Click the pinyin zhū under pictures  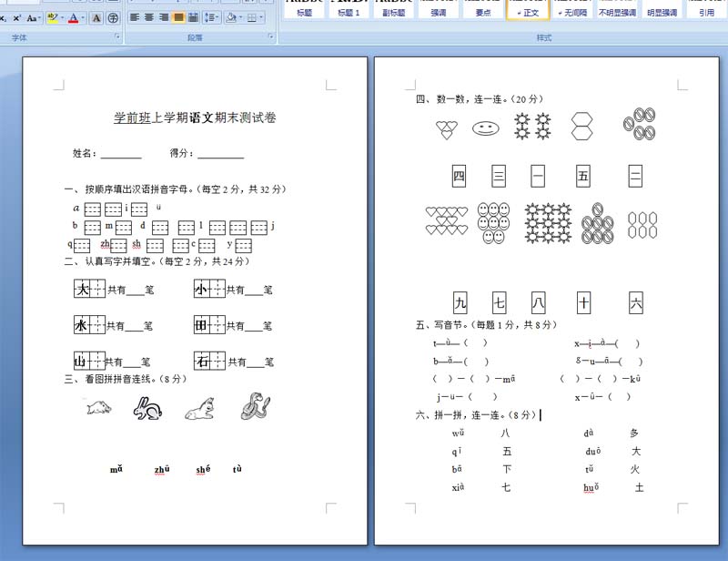coord(162,469)
